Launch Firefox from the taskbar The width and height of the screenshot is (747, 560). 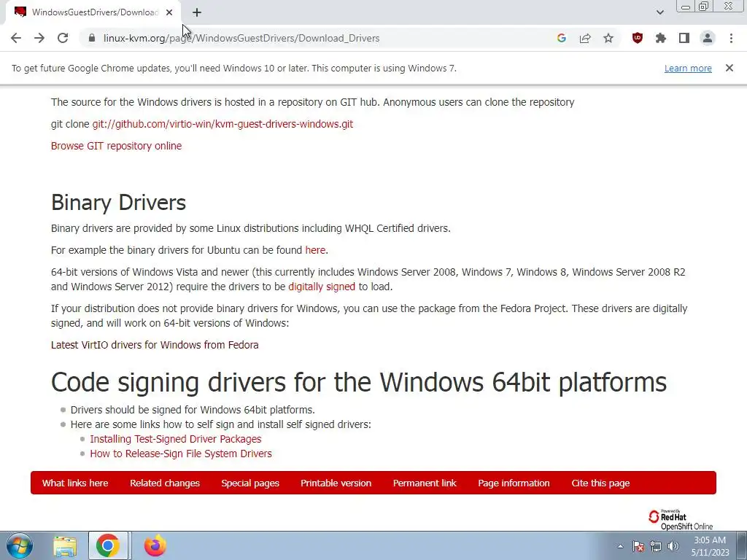[x=155, y=545]
